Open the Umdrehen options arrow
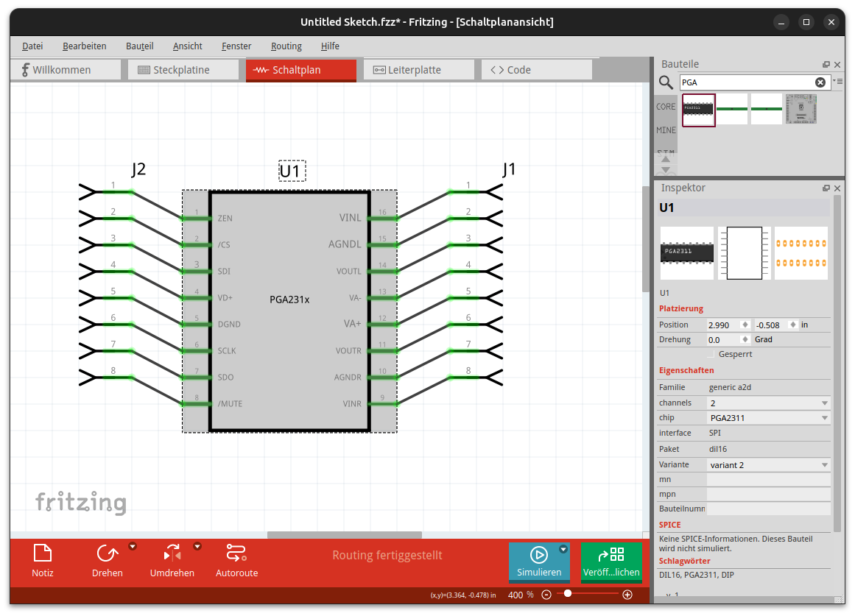The width and height of the screenshot is (855, 616). (x=197, y=546)
